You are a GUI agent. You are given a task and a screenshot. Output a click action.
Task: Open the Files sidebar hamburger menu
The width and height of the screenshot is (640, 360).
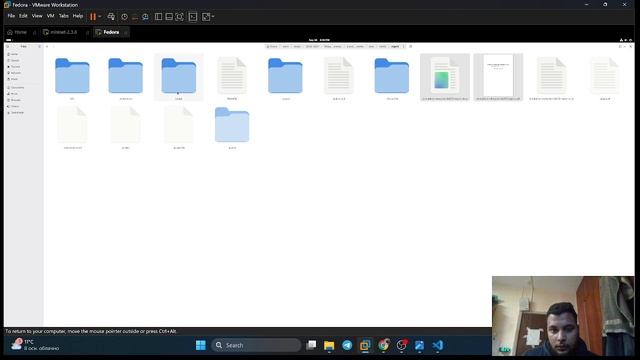[39, 47]
